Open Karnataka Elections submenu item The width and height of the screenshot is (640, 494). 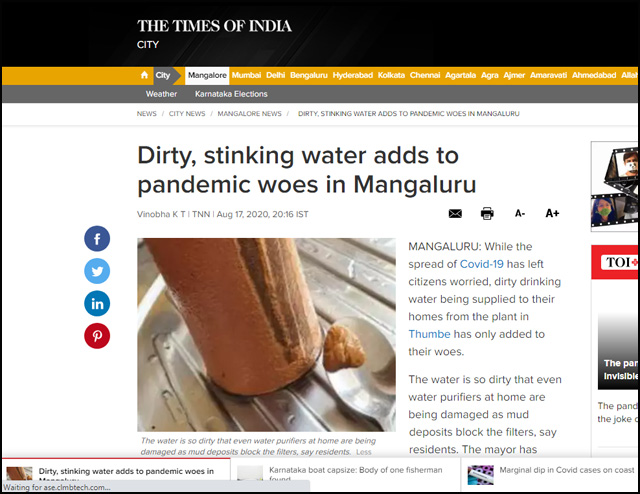tap(231, 94)
